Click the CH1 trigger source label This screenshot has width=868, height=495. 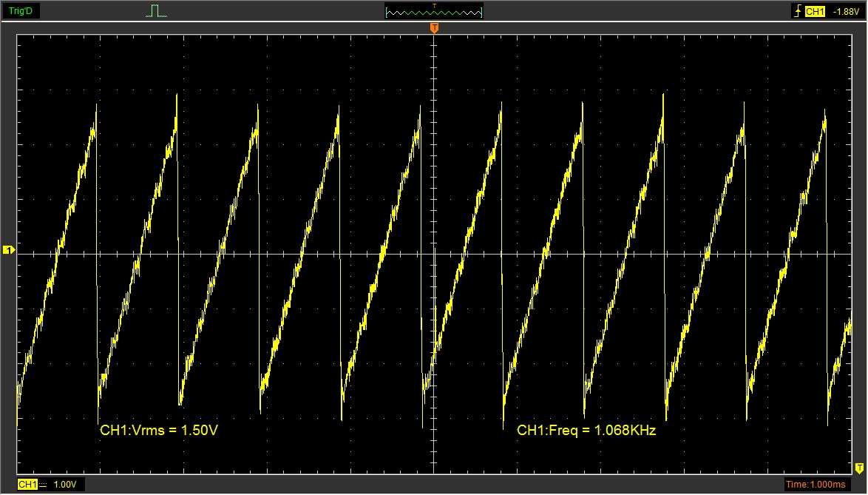(815, 12)
